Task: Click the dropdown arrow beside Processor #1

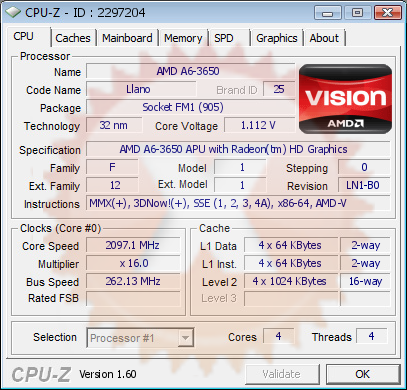Action: (185, 338)
